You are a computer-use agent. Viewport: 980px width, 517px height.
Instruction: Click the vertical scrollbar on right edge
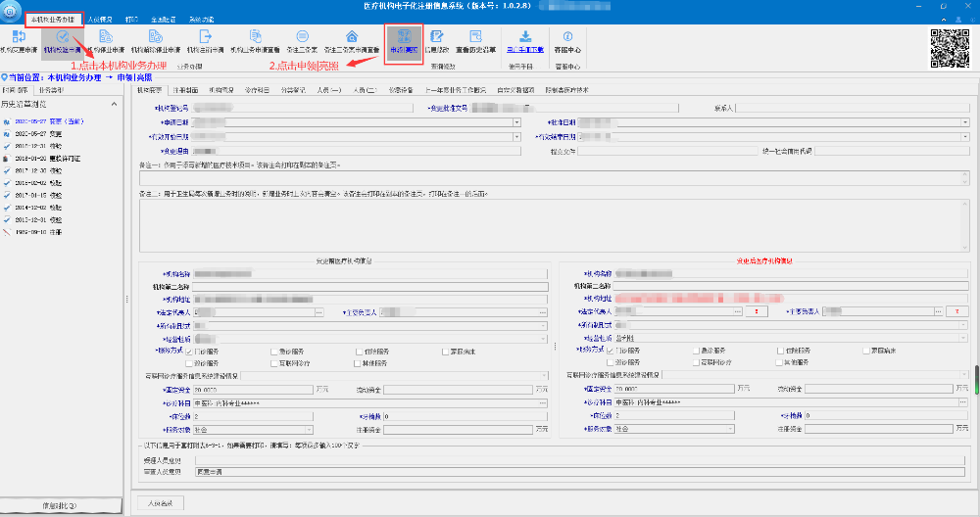(975, 377)
